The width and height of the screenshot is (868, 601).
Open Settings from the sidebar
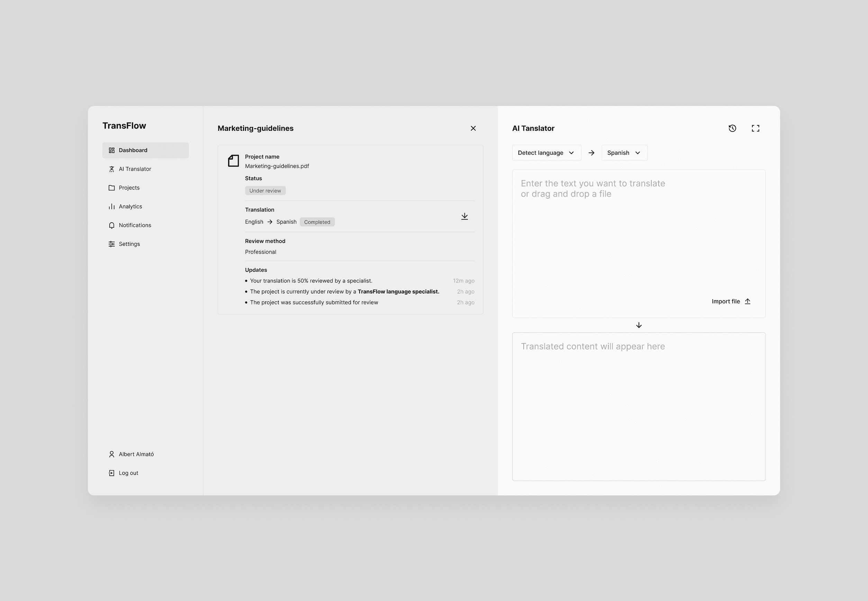click(x=129, y=244)
